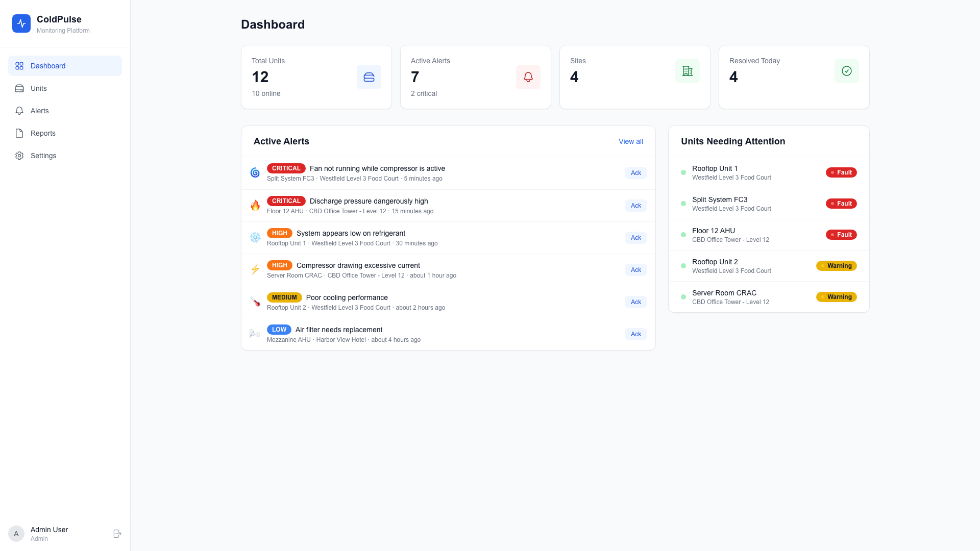
Task: Select Rooftop Unit 1 in Units Needing Attention
Action: click(x=769, y=172)
